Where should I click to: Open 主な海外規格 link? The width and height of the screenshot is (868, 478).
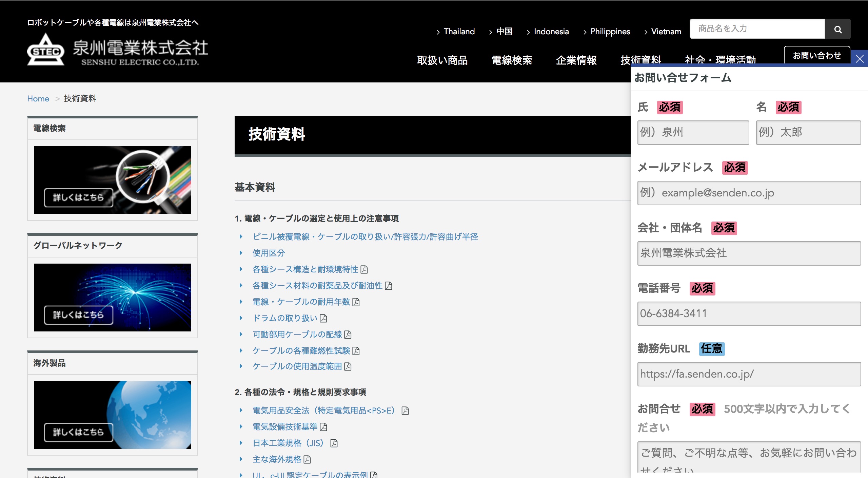(277, 459)
